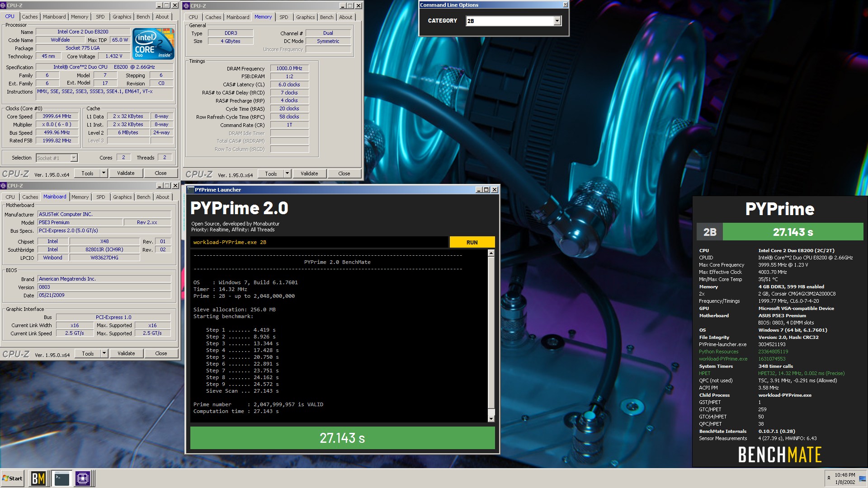
Task: Click the PYPrime output scroll down arrow
Action: click(491, 419)
